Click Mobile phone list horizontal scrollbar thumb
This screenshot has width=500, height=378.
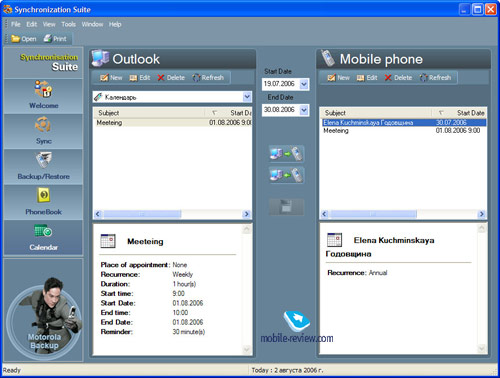click(373, 214)
